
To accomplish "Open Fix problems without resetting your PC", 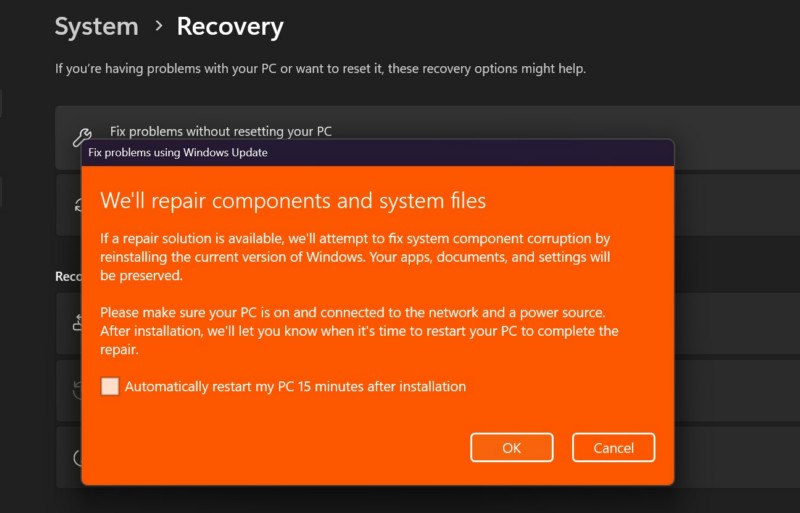I will coord(220,131).
